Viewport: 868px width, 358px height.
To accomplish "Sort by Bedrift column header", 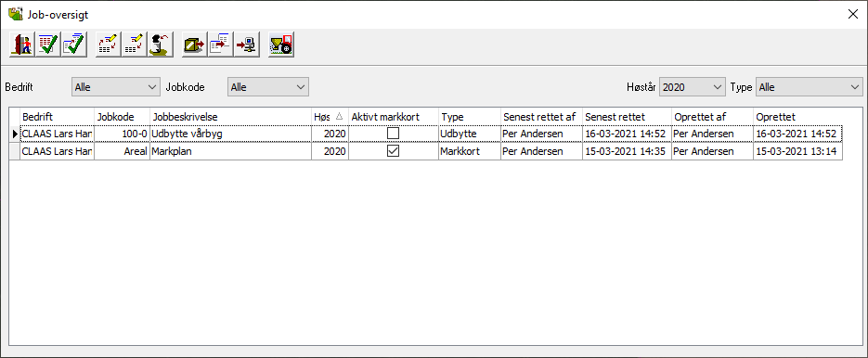I will [x=57, y=117].
